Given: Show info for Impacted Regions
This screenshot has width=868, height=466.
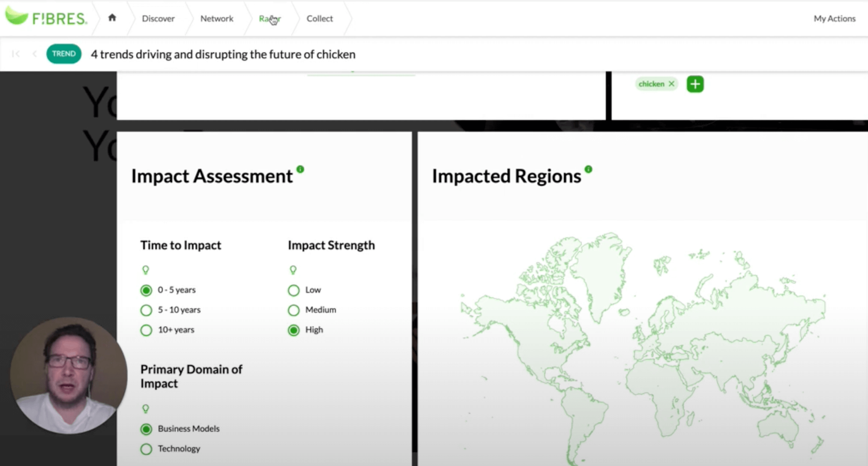Looking at the screenshot, I should click(589, 169).
